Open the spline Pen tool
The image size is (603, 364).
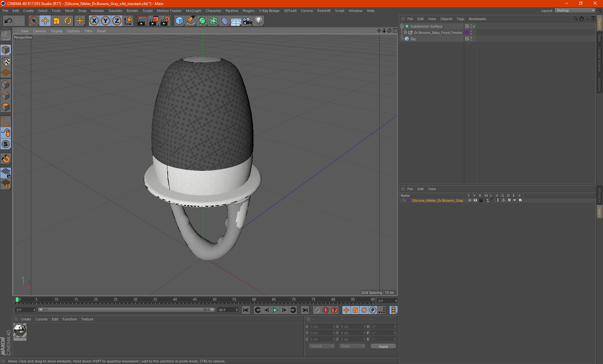(x=191, y=21)
